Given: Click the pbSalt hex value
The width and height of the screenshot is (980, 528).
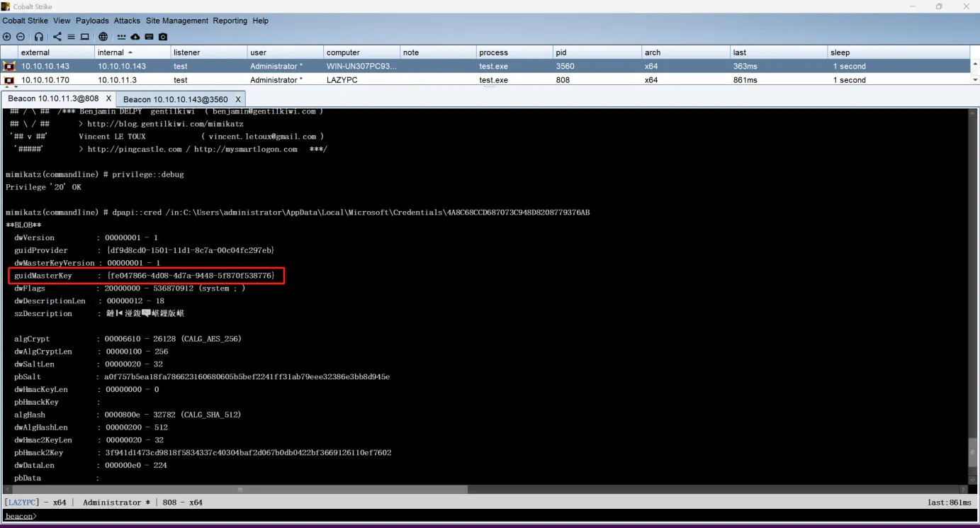Looking at the screenshot, I should (247, 377).
